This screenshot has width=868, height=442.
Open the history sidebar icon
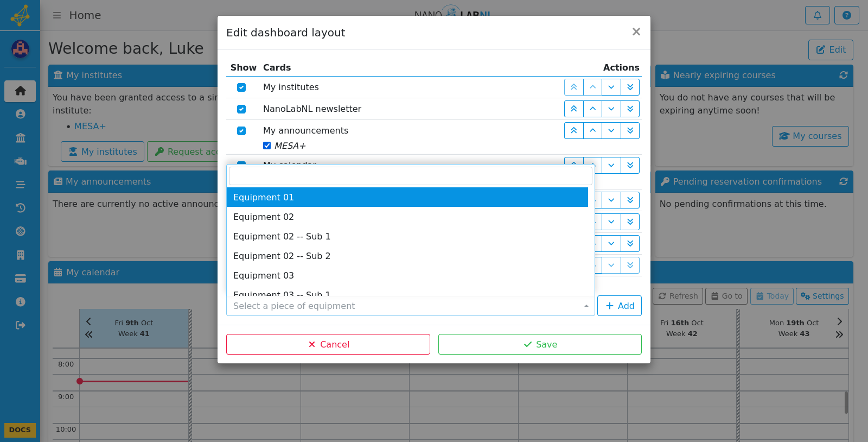pos(20,207)
